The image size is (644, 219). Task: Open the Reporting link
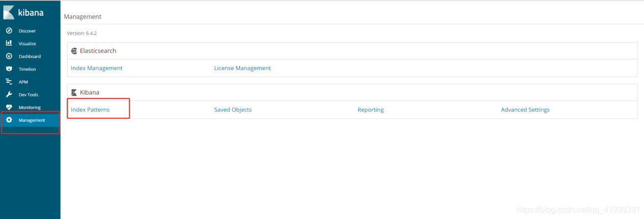[x=370, y=110]
